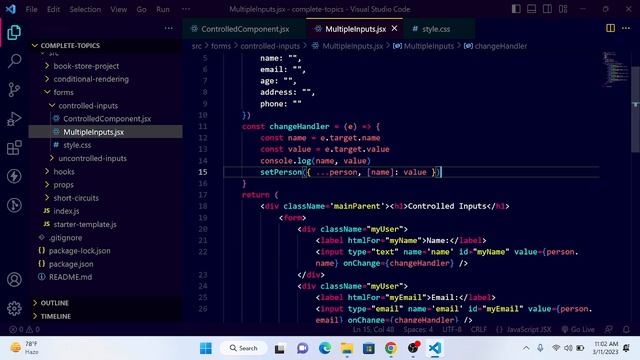
Task: Open the .gitignore file
Action: coord(105,238)
